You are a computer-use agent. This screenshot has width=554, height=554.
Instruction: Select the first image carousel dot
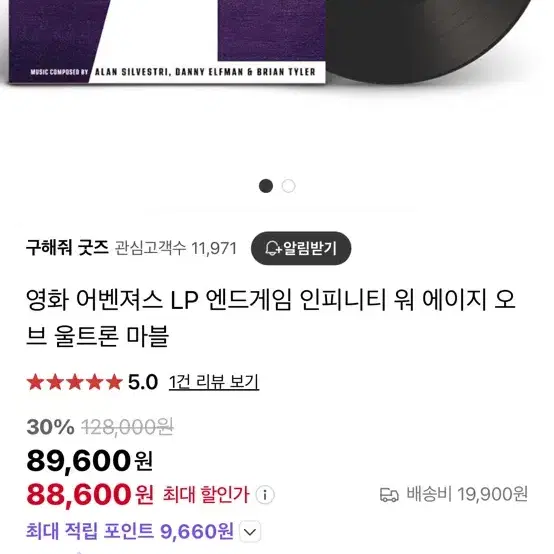click(x=266, y=186)
